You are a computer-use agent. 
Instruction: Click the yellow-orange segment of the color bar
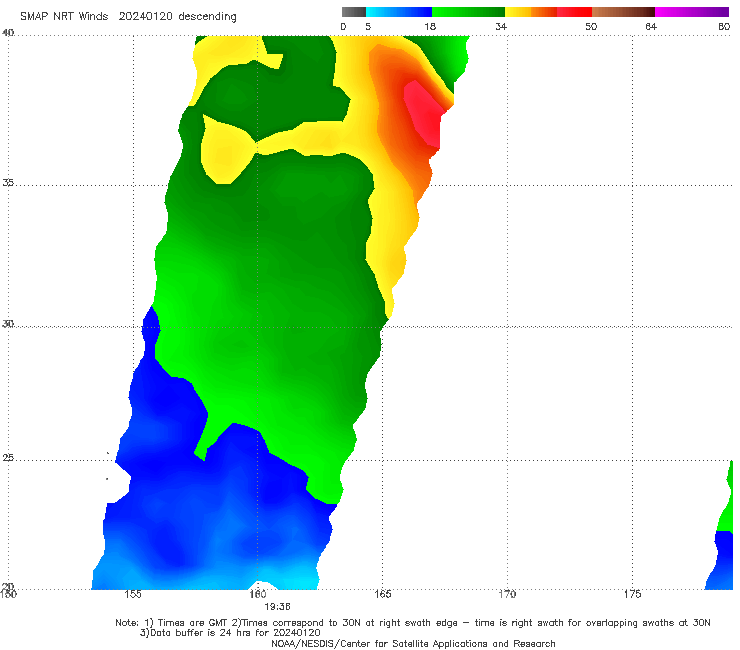pos(531,12)
